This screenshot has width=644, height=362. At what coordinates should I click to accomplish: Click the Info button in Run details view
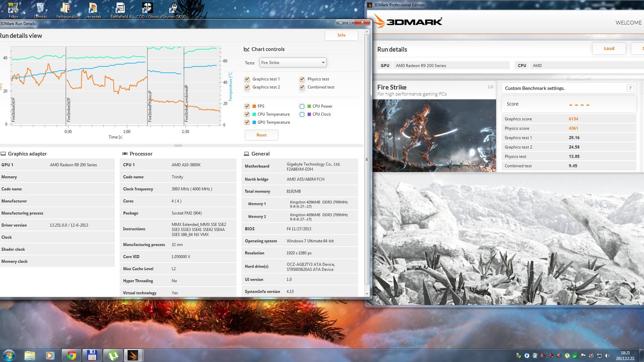[x=341, y=35]
